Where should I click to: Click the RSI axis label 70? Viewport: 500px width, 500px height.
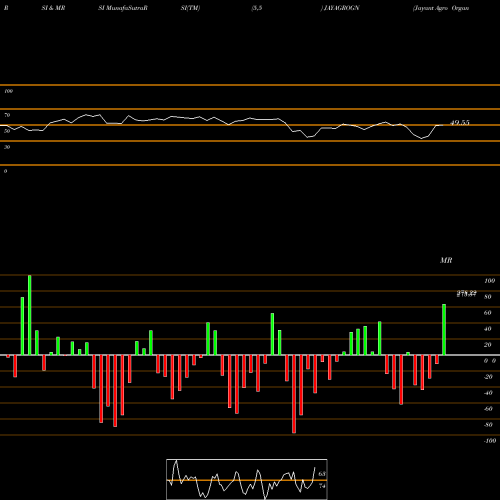[x=7, y=115]
